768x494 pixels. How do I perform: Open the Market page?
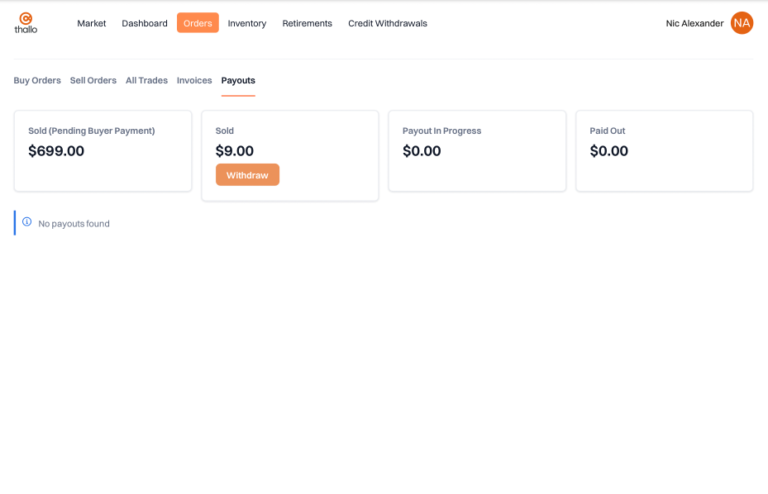[x=91, y=23]
